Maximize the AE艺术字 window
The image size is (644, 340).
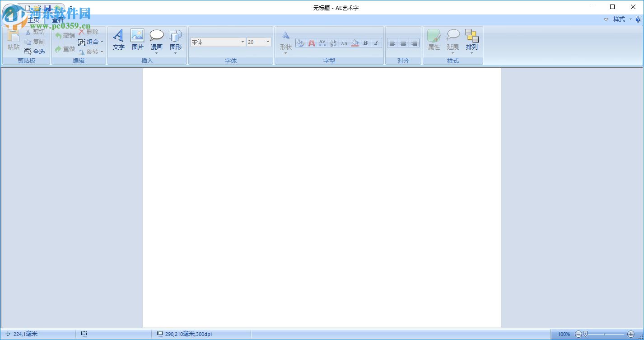[612, 7]
